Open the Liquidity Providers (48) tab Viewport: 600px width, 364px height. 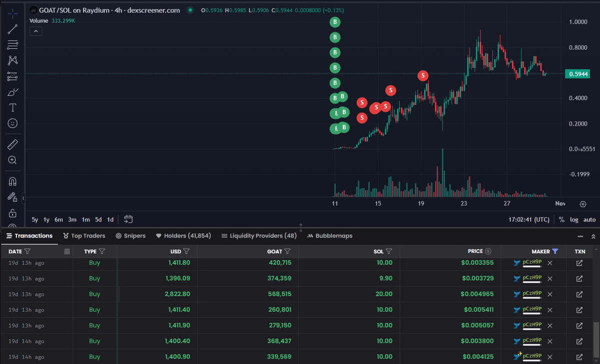point(259,235)
